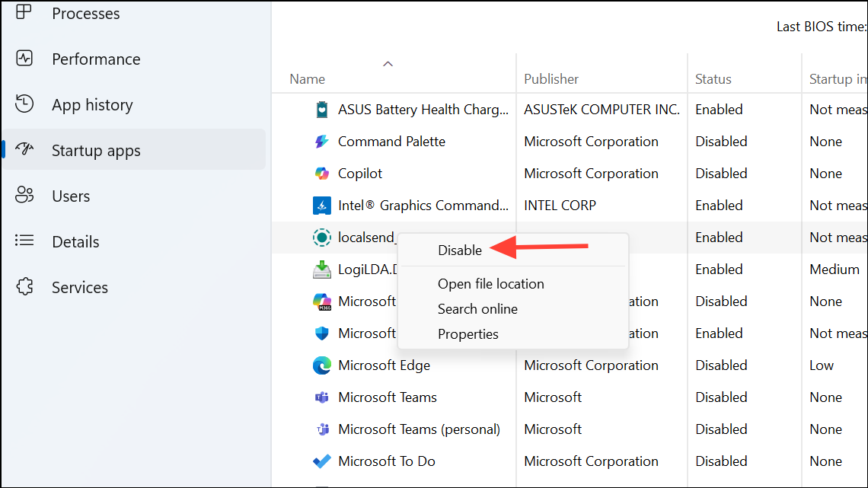Open the App history tab label

(x=92, y=104)
